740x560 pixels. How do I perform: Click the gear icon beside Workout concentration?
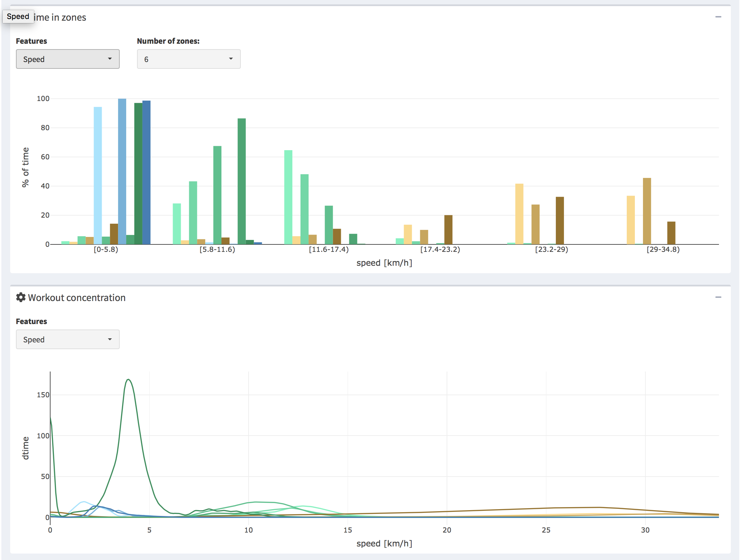coord(21,297)
